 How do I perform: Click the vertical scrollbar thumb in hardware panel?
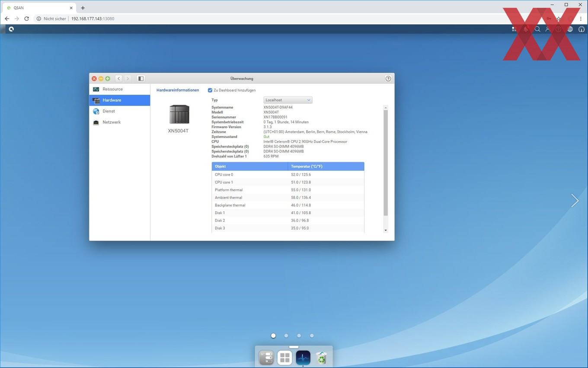click(386, 163)
